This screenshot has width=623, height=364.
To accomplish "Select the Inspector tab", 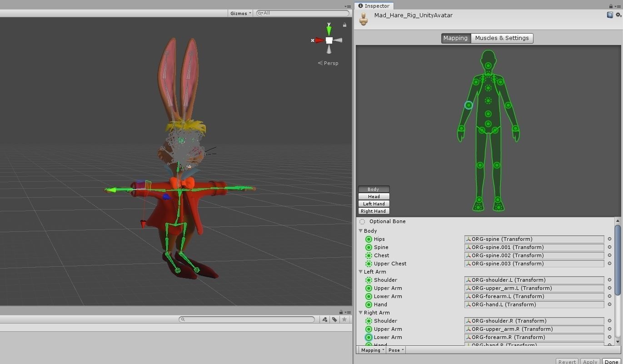I will pos(374,6).
